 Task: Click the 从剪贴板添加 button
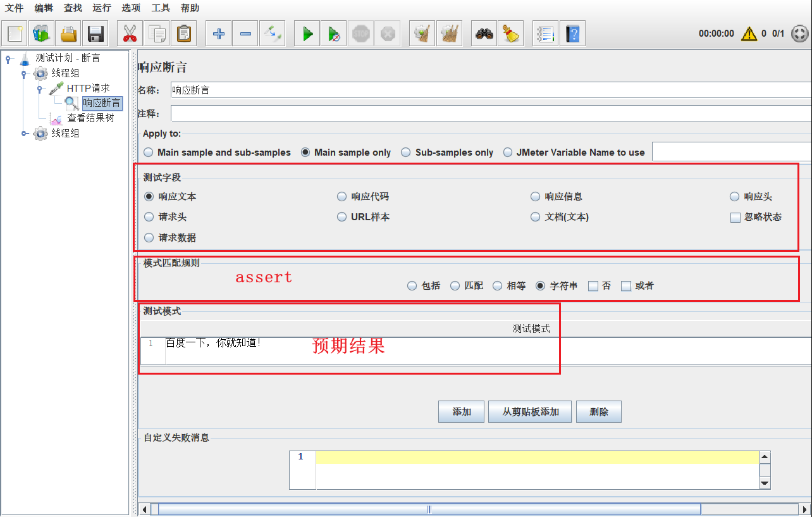[x=531, y=412]
